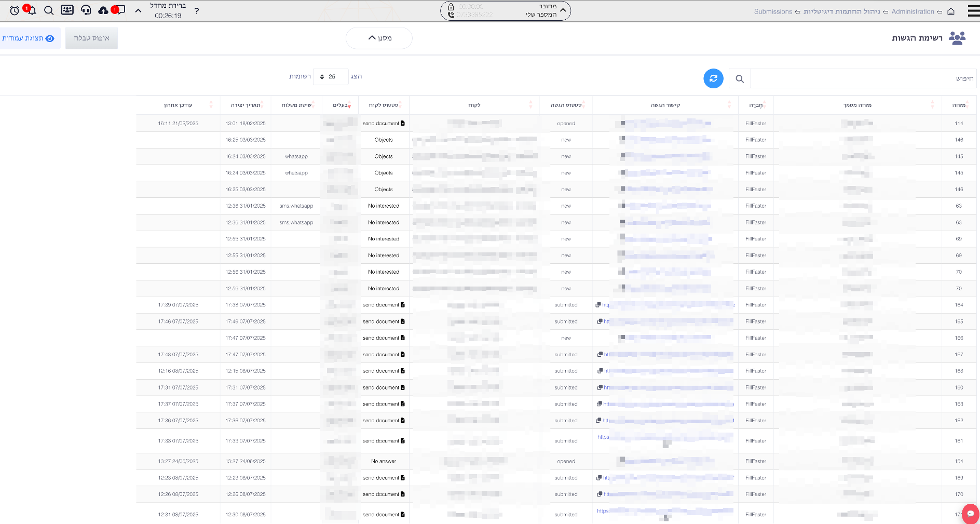Toggle column display with the eye button
980x524 pixels.
(x=29, y=38)
